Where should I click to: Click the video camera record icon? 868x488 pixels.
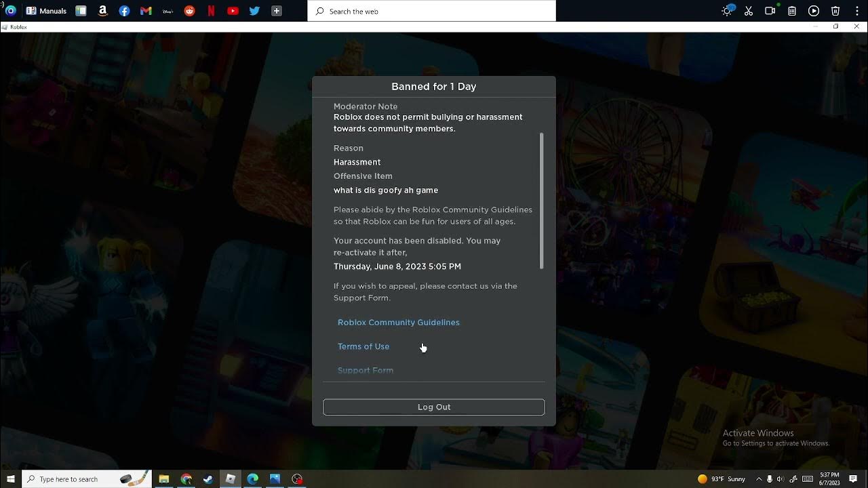(x=770, y=11)
